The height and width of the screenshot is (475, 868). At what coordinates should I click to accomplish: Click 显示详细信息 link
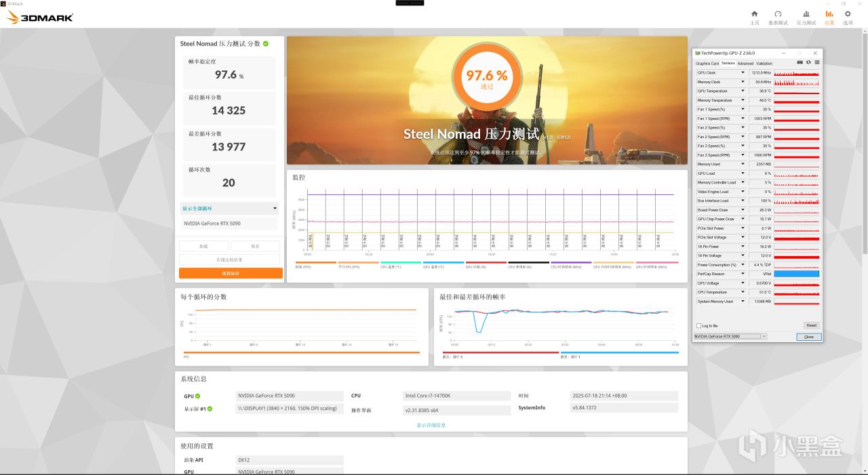pos(431,425)
